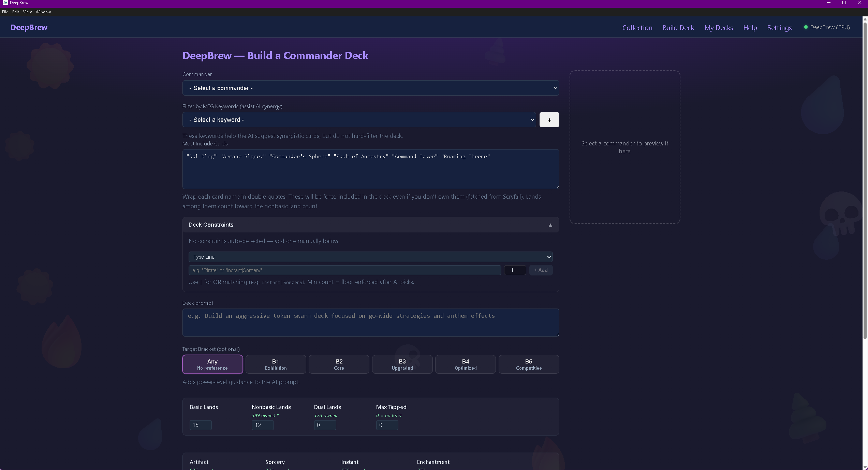Click the Enchantment label
This screenshot has width=868, height=470.
(x=433, y=462)
